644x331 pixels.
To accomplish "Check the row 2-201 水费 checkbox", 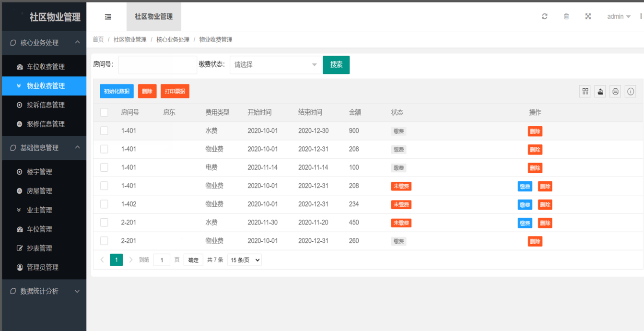I will [104, 223].
